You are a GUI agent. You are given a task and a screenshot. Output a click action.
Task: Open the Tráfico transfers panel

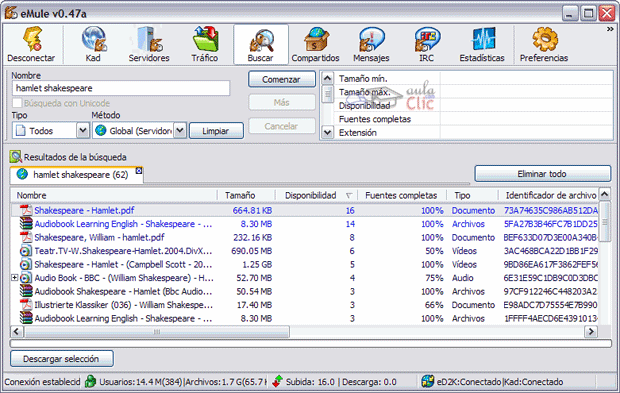click(205, 44)
